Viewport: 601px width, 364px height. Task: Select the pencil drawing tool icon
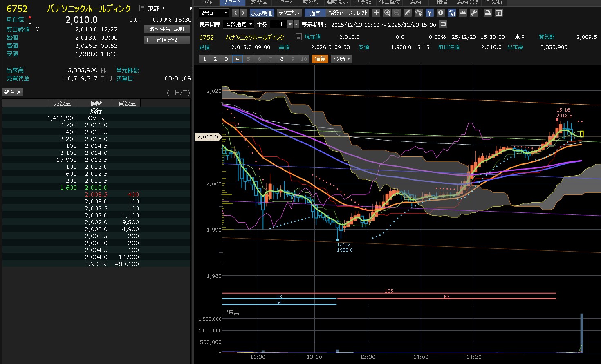(x=408, y=13)
